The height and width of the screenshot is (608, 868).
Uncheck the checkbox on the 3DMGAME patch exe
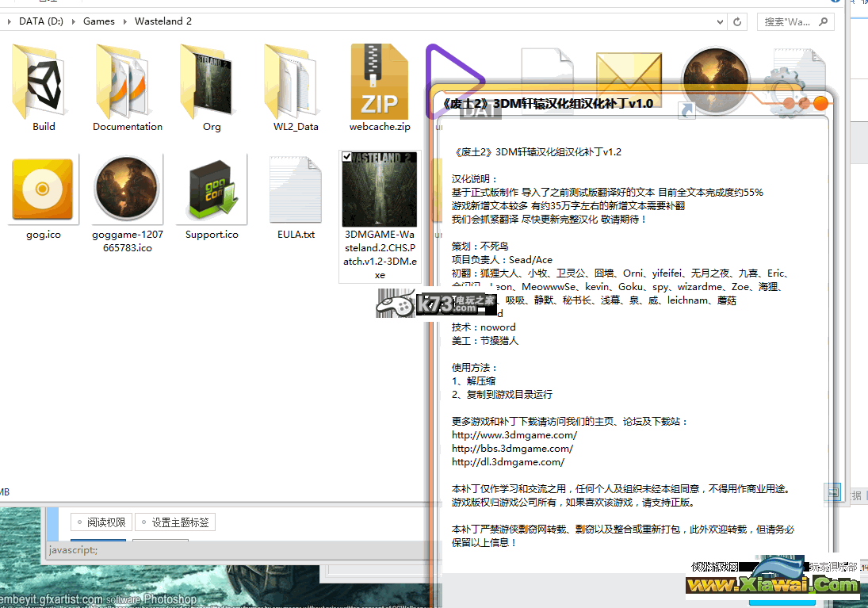tap(346, 157)
